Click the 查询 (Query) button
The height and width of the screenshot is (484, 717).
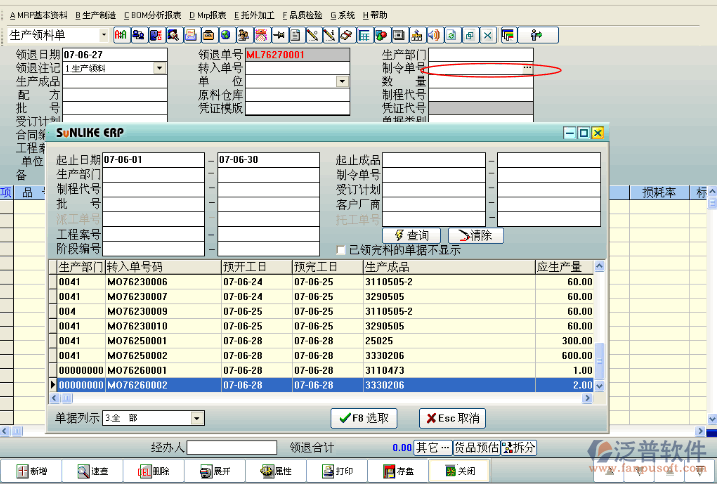[x=410, y=235]
